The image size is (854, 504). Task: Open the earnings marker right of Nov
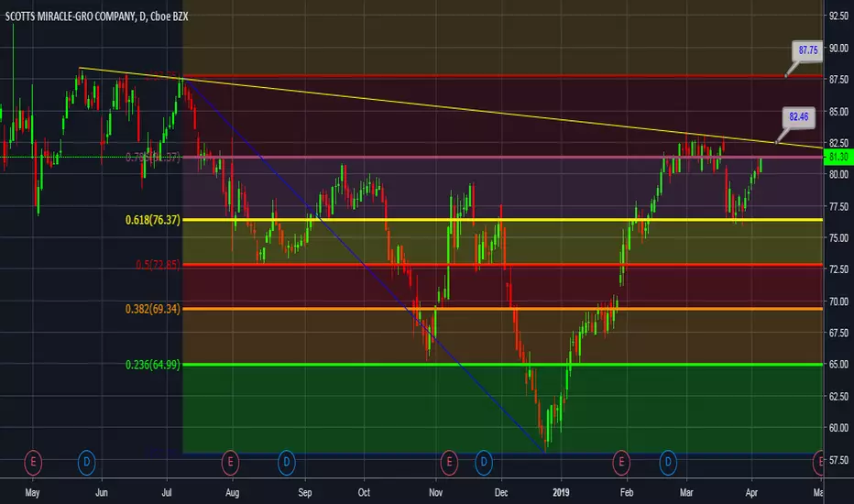pyautogui.click(x=449, y=462)
